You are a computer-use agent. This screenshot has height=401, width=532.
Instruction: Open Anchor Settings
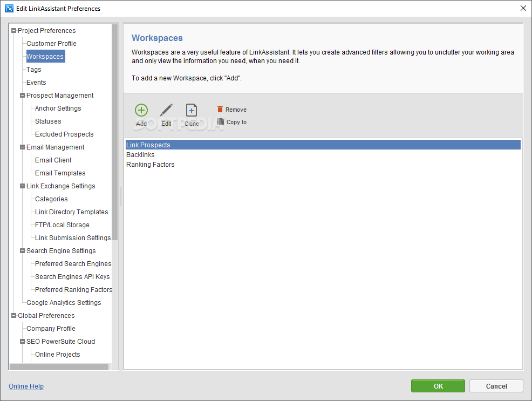58,108
